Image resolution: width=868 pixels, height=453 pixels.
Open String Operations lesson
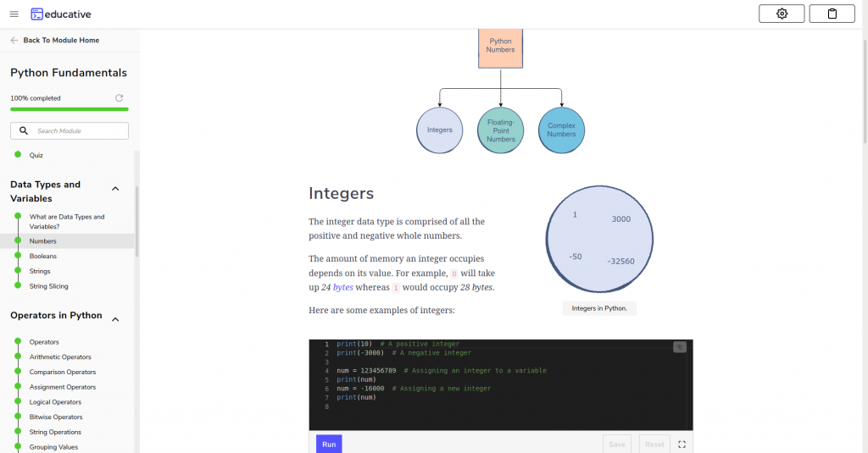pyautogui.click(x=55, y=432)
